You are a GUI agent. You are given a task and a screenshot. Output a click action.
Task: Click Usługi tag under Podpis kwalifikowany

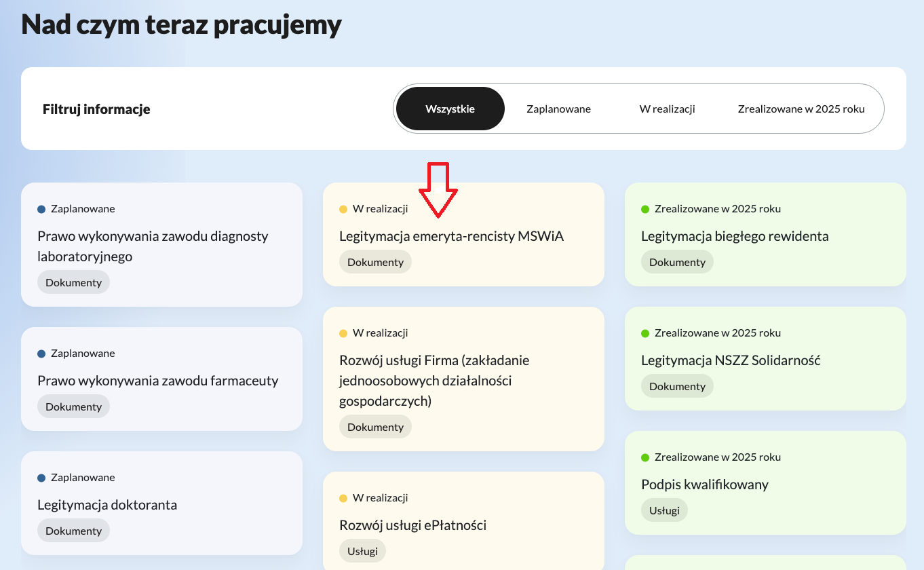tap(664, 511)
